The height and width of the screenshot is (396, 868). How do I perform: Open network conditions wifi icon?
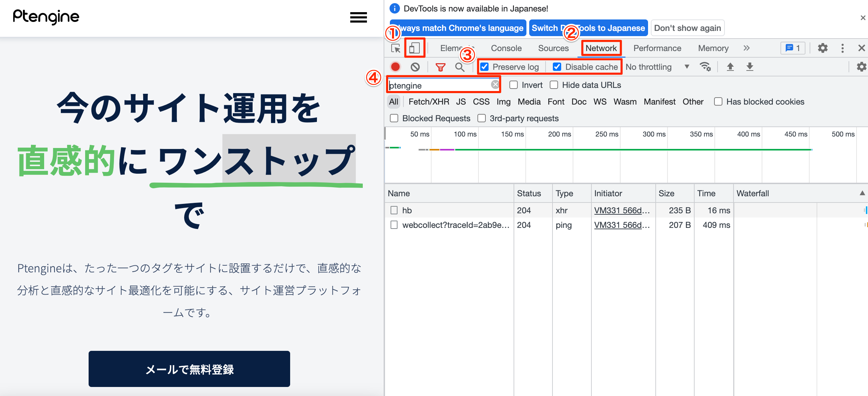(x=705, y=67)
